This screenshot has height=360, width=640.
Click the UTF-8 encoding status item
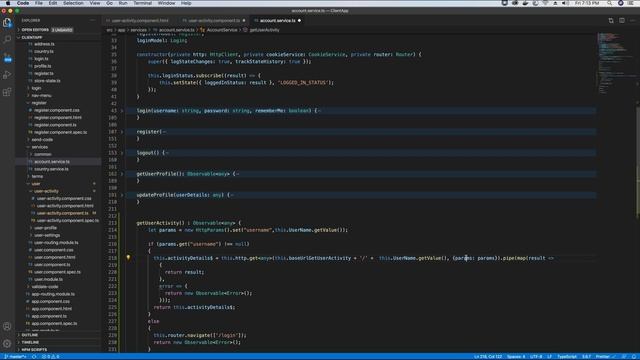click(536, 357)
